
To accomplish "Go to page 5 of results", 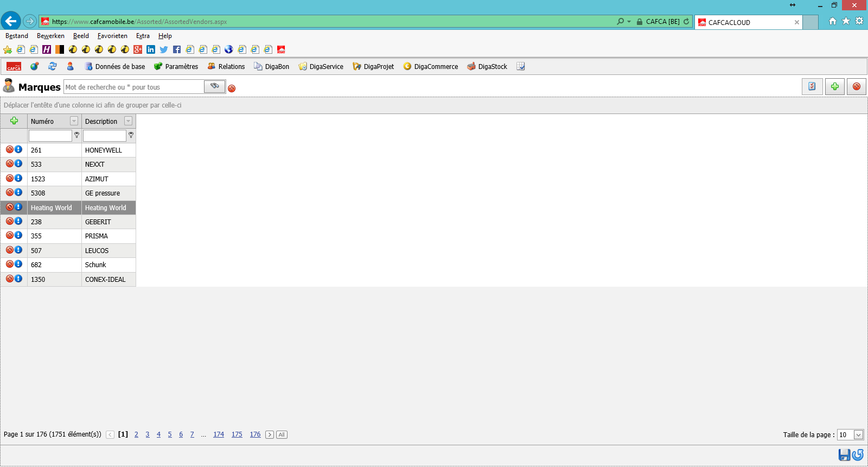I will 170,434.
